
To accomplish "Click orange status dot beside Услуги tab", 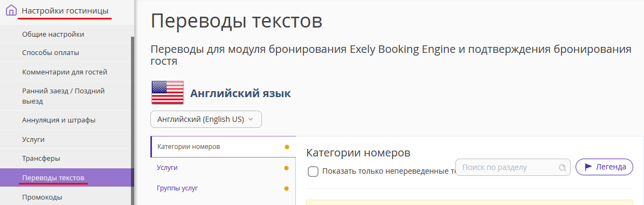I will pyautogui.click(x=286, y=168).
